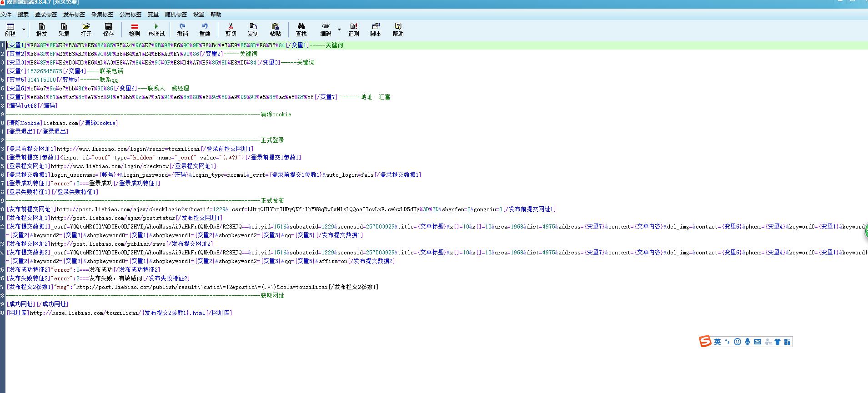868x393 pixels.
Task: Click the 粘贴 paste button
Action: pos(275,30)
